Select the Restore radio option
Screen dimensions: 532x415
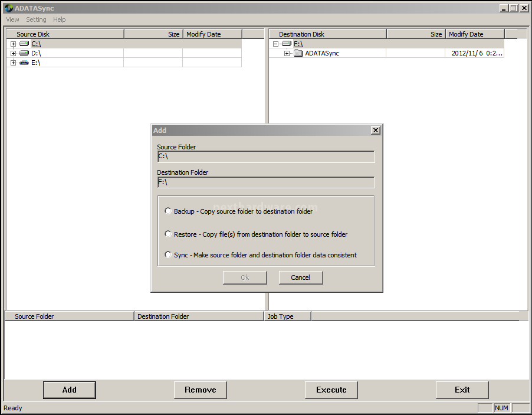(x=168, y=234)
